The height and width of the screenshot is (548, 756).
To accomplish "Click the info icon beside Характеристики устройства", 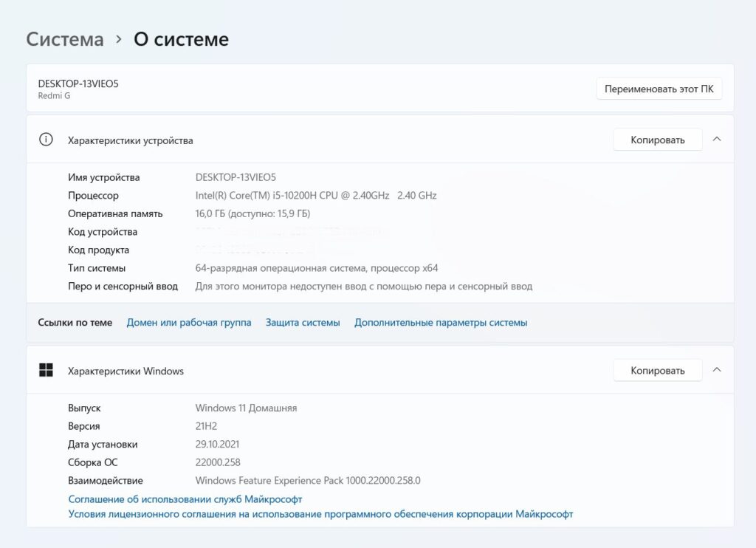I will [x=46, y=140].
